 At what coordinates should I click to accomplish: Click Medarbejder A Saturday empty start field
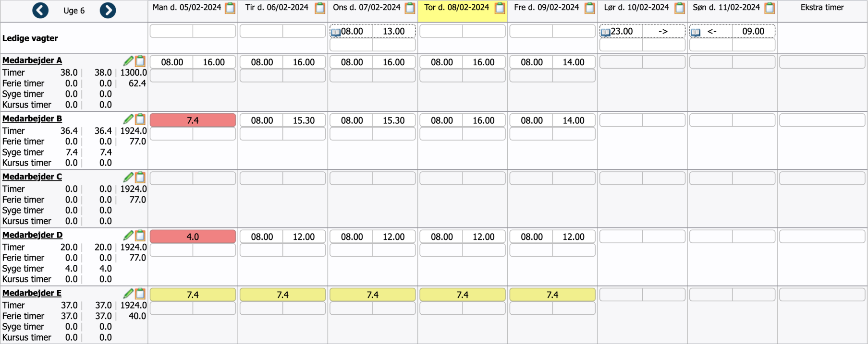click(x=621, y=62)
